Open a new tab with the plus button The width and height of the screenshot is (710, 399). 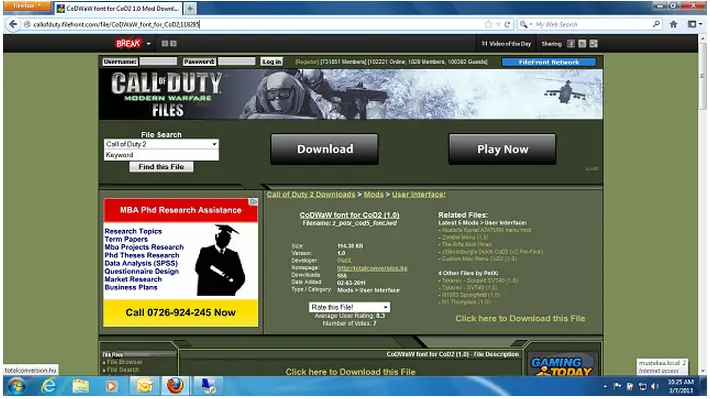(190, 8)
